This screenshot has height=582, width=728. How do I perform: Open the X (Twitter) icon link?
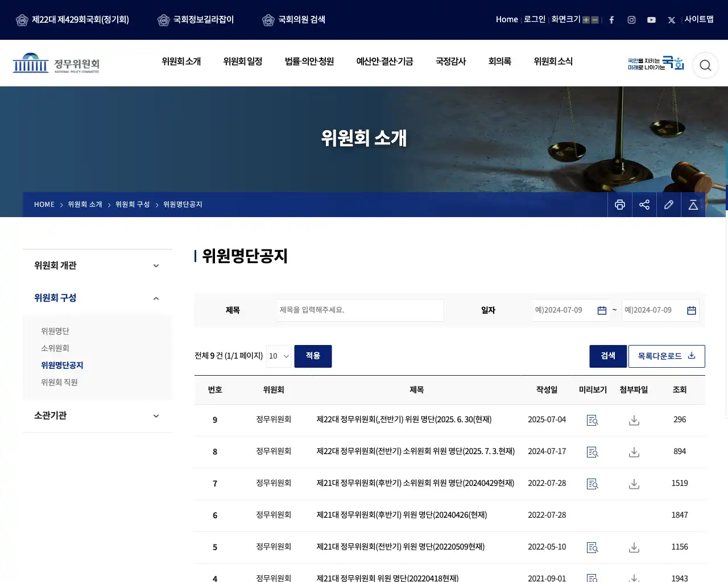click(x=672, y=20)
